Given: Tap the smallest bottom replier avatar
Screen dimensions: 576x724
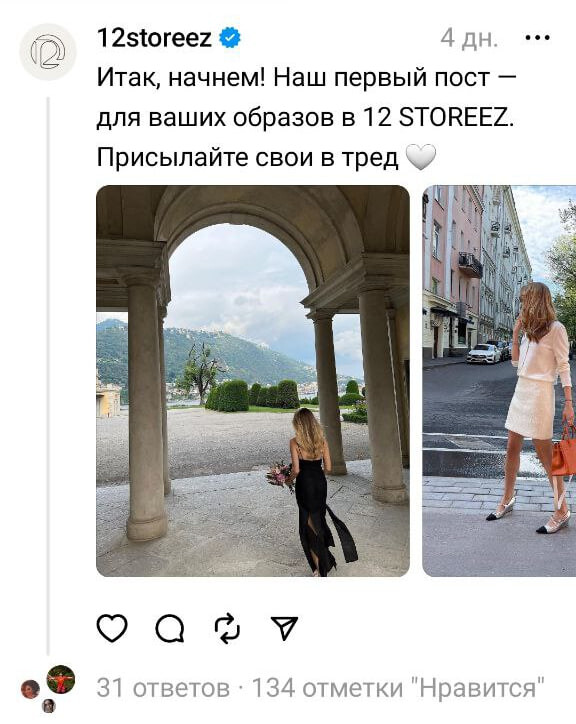Looking at the screenshot, I should pyautogui.click(x=49, y=706).
